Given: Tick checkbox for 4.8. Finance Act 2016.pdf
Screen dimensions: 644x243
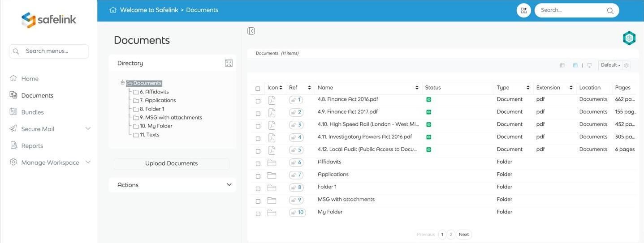Looking at the screenshot, I should 258,101.
